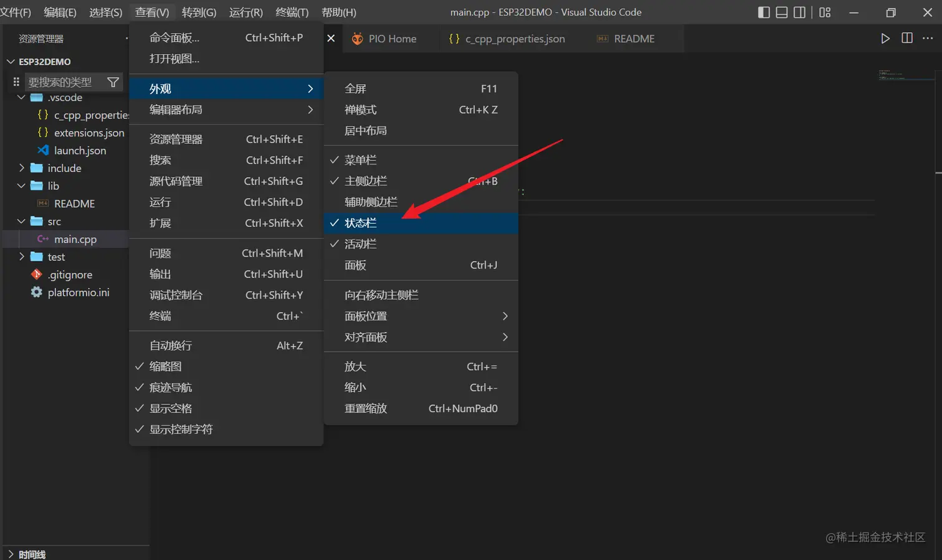Run the code with the play icon
Image resolution: width=942 pixels, height=560 pixels.
coord(885,39)
